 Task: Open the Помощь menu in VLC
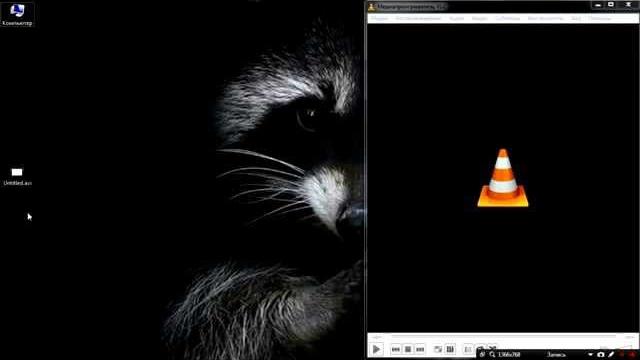coord(600,18)
